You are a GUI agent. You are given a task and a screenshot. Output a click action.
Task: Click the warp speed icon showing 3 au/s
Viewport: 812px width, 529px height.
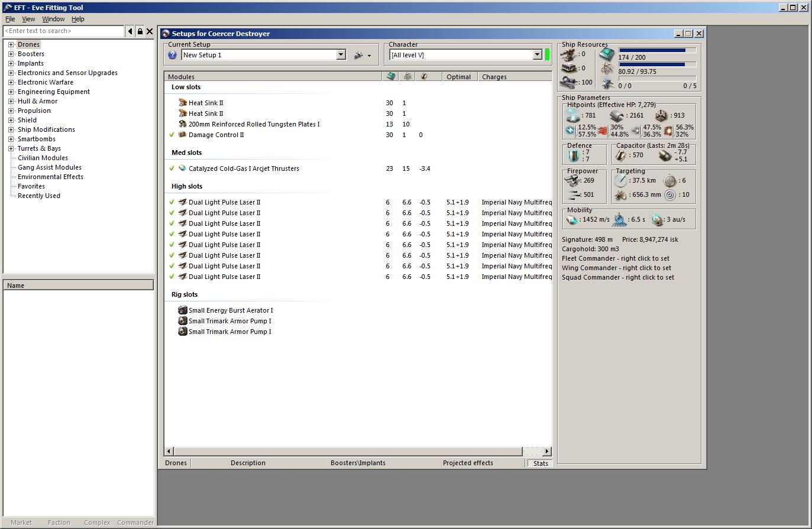click(x=658, y=219)
